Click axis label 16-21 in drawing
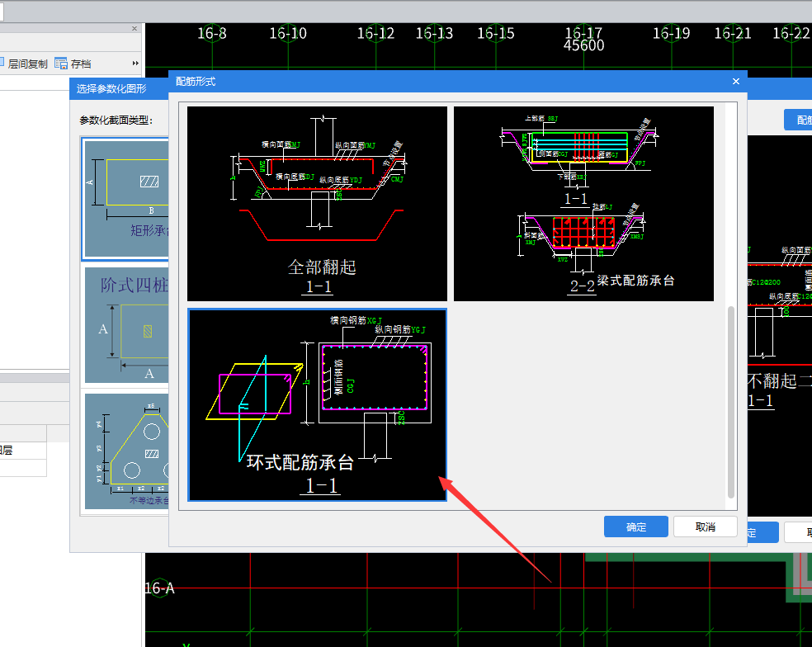 coord(733,34)
